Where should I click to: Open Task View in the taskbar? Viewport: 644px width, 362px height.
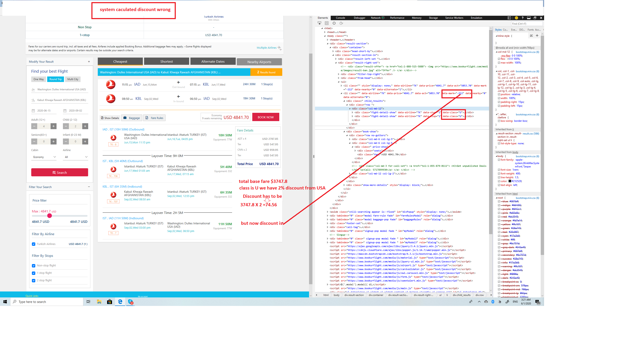coord(88,302)
